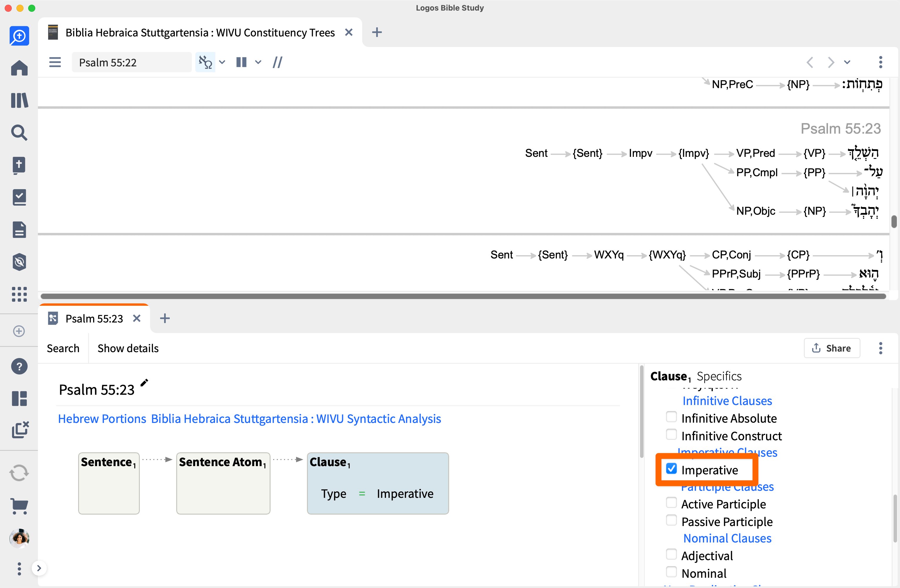The image size is (900, 588).
Task: Click the parallel resources slashes icon
Action: 278,62
